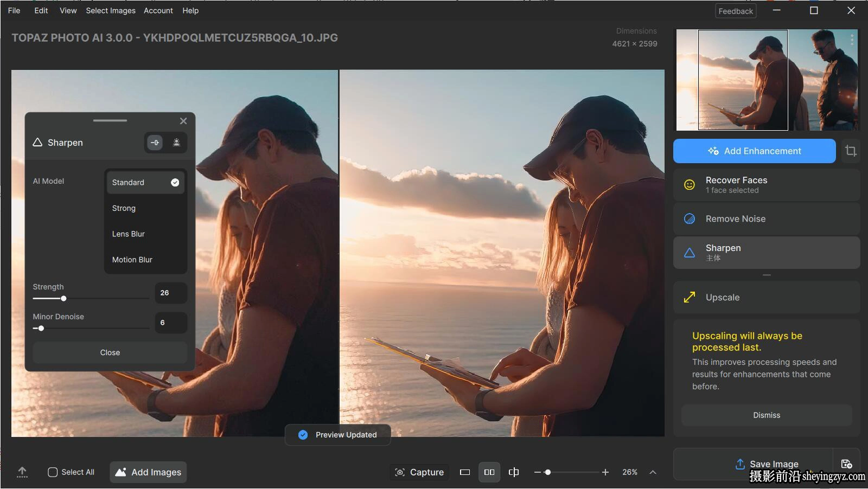Select the Standard AI model

[145, 182]
